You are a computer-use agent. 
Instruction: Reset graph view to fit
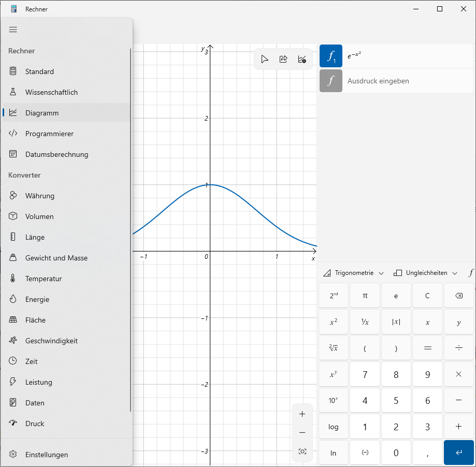[x=302, y=451]
